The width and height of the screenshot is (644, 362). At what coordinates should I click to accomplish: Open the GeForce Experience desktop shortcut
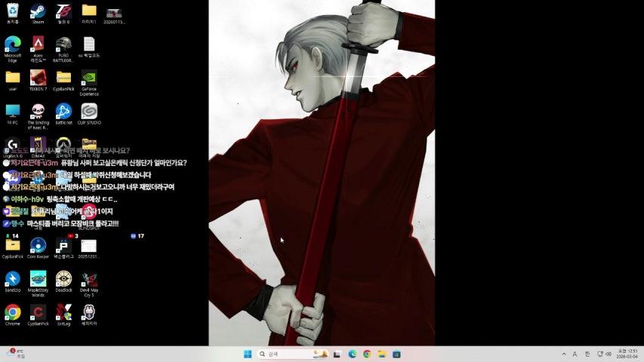(89, 77)
